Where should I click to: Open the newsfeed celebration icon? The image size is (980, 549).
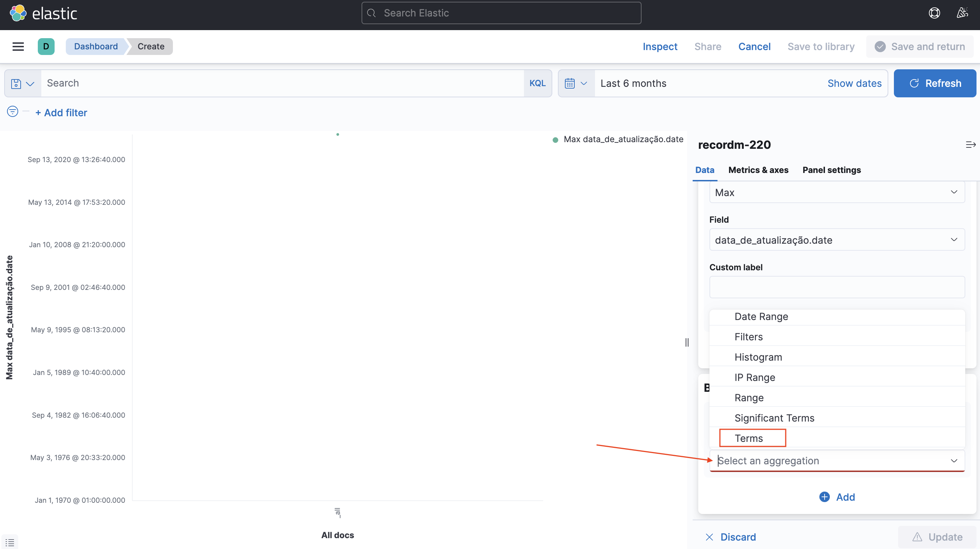click(x=962, y=13)
